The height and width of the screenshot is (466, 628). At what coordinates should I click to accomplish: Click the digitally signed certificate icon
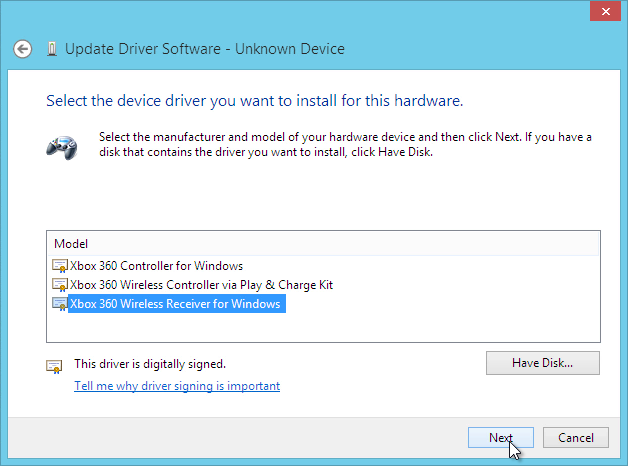[54, 366]
